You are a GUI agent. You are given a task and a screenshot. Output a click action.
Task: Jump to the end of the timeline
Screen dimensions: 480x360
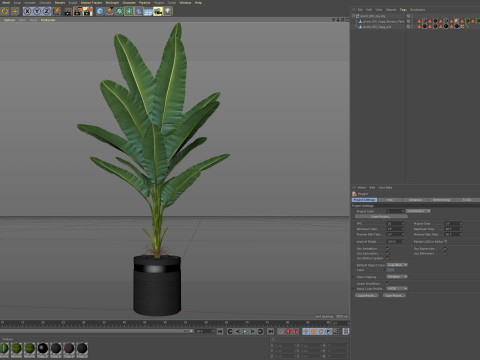(x=271, y=331)
